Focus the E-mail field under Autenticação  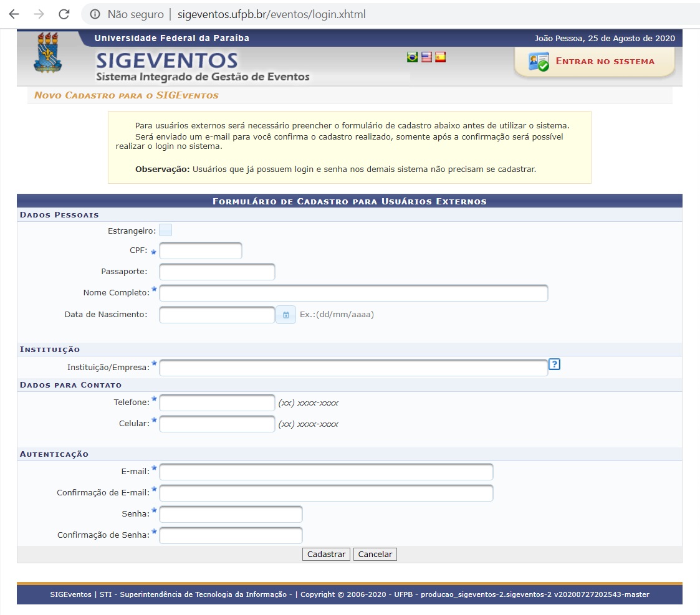click(x=326, y=472)
